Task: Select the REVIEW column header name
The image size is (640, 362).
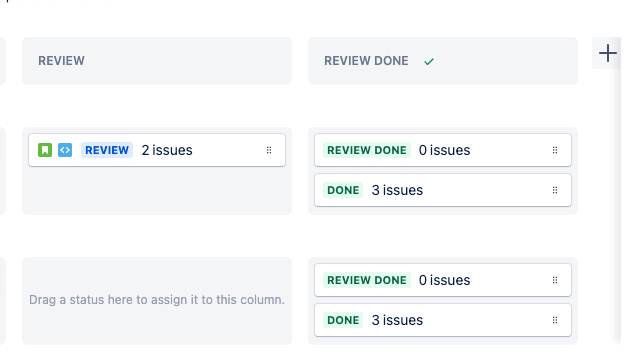Action: [x=61, y=61]
